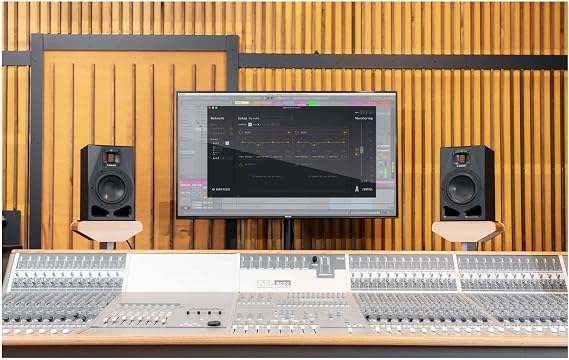This screenshot has width=569, height=360.
Task: Click the ADAM Audio logo in A Control
Action: (221, 189)
